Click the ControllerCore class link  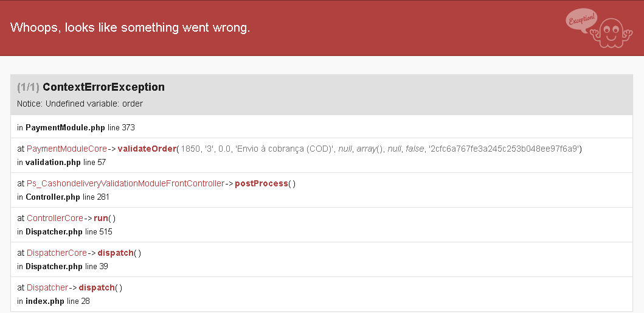point(55,218)
